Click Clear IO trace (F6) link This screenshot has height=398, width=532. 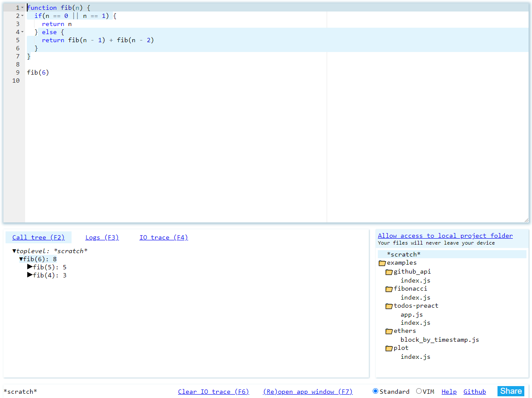tap(213, 392)
